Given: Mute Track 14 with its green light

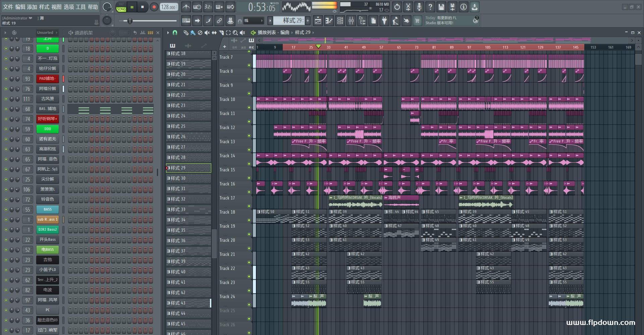Looking at the screenshot, I should (x=249, y=164).
